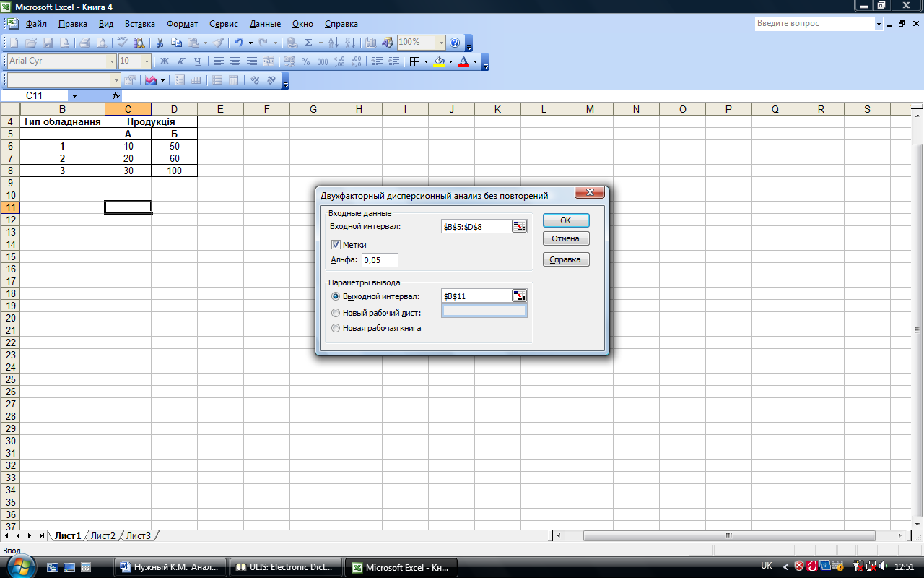
Task: Select Новый рабочий лист radio button
Action: pyautogui.click(x=335, y=313)
